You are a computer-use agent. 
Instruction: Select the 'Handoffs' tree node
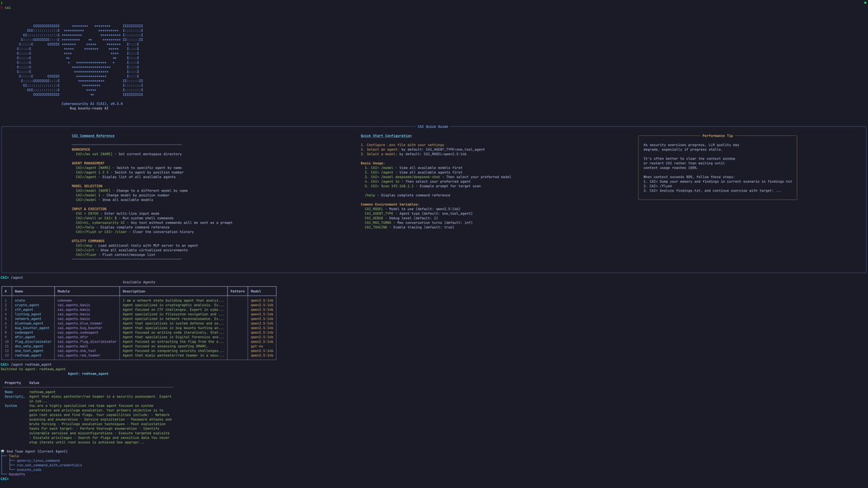17,474
